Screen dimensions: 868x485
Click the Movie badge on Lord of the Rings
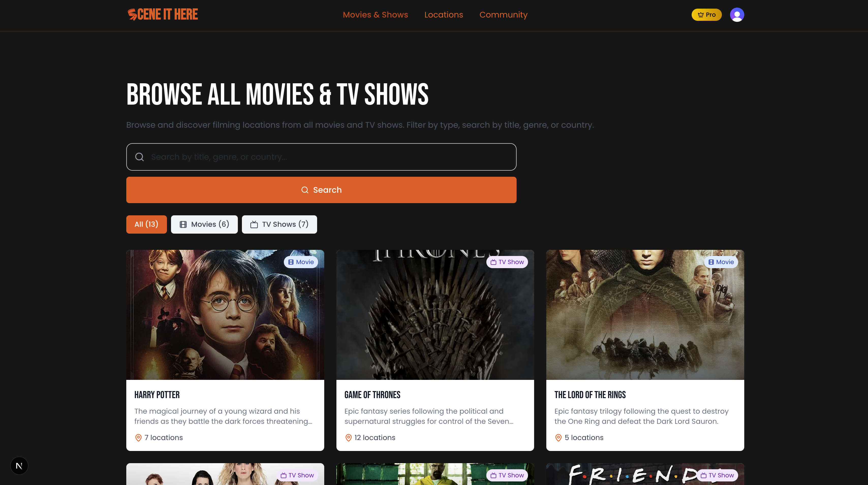(x=721, y=262)
